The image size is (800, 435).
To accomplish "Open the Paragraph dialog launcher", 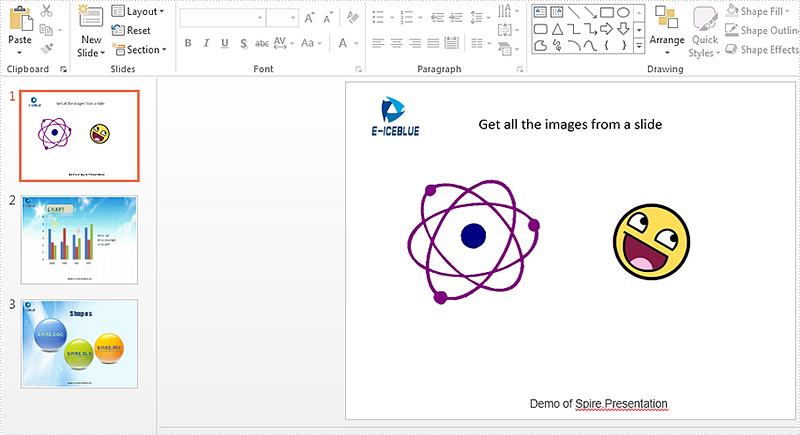I will point(520,69).
